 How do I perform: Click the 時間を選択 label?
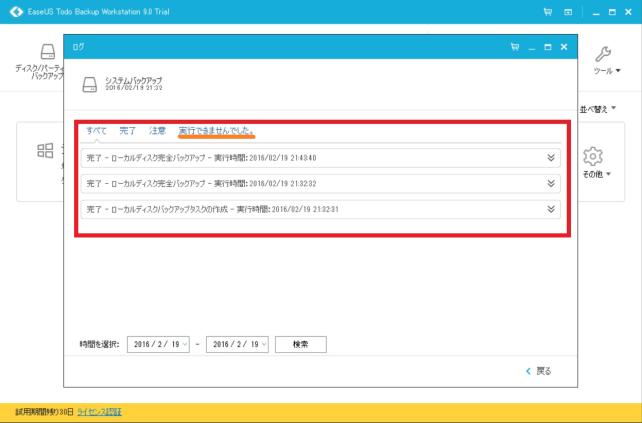pyautogui.click(x=99, y=344)
